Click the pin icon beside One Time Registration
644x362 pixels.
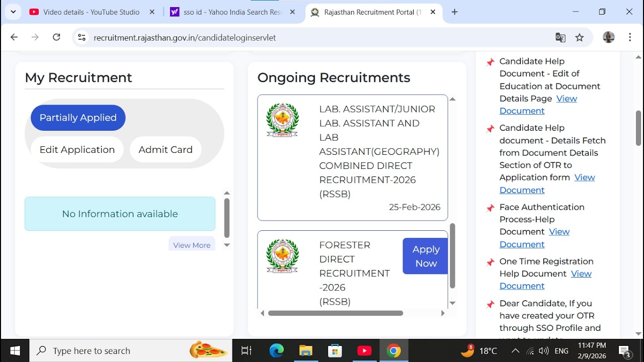click(491, 262)
